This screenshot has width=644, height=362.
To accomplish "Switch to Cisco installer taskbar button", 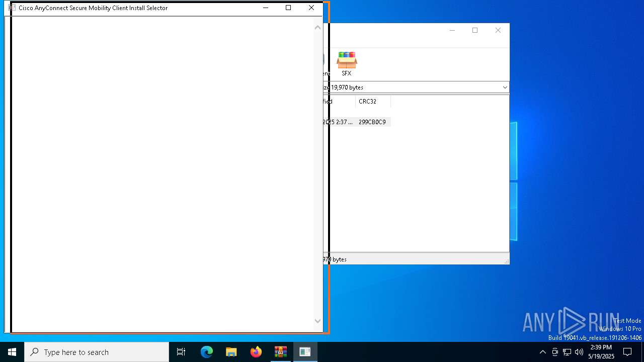I will [305, 352].
